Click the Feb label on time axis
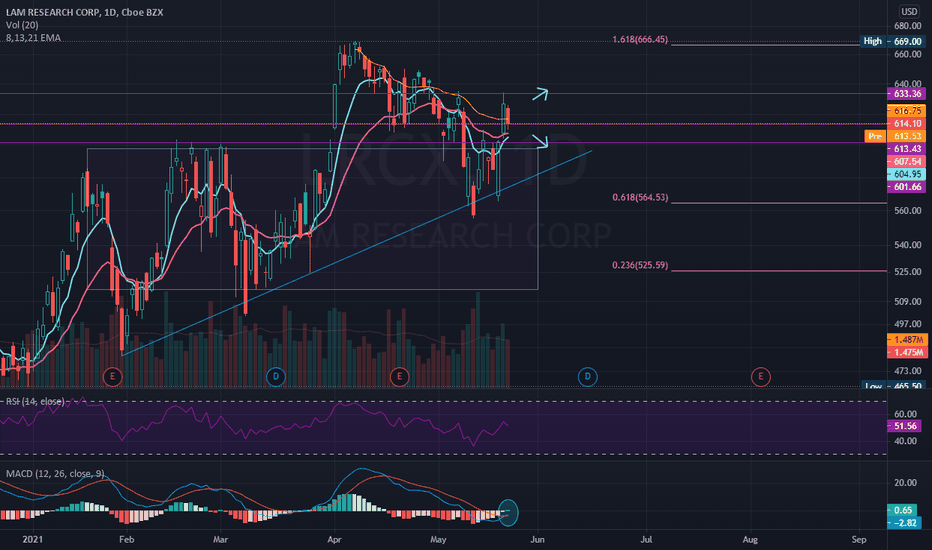This screenshot has width=932, height=550. (127, 539)
